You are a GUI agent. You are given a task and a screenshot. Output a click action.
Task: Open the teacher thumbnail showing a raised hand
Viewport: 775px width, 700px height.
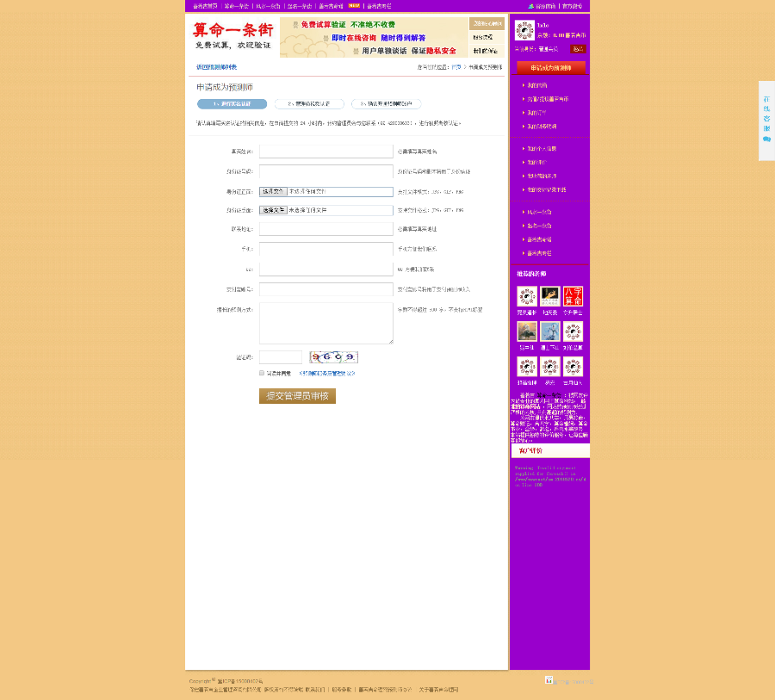pos(549,296)
